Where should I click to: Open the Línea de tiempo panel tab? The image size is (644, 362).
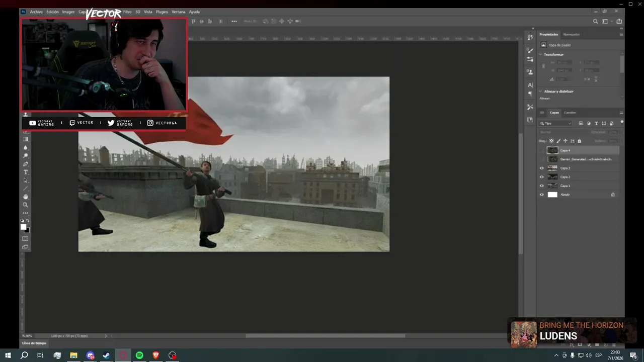pyautogui.click(x=34, y=343)
